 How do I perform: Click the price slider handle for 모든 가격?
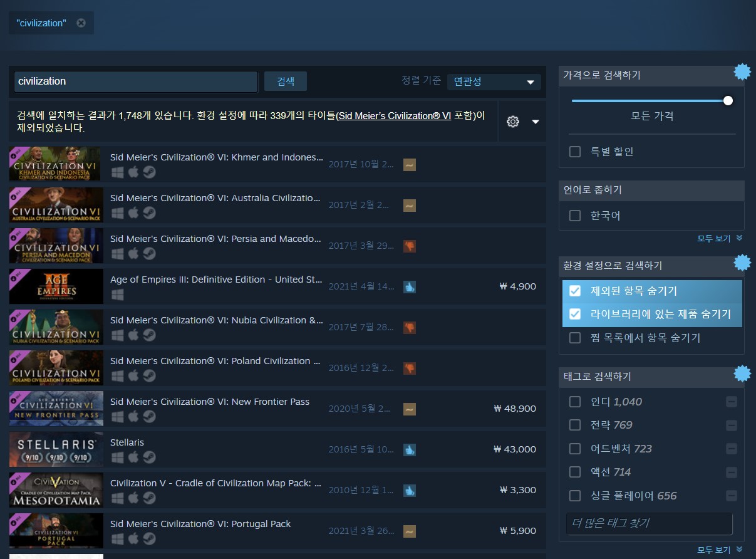click(x=728, y=100)
